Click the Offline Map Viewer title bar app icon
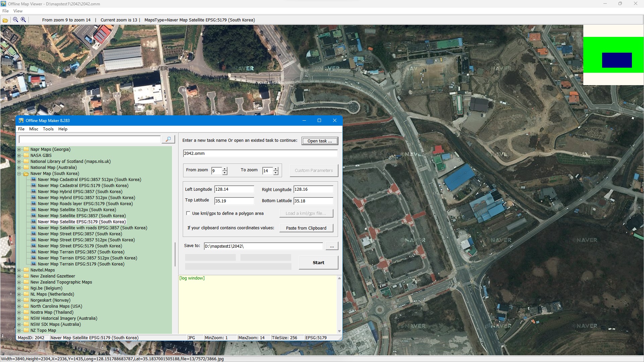 pyautogui.click(x=3, y=4)
